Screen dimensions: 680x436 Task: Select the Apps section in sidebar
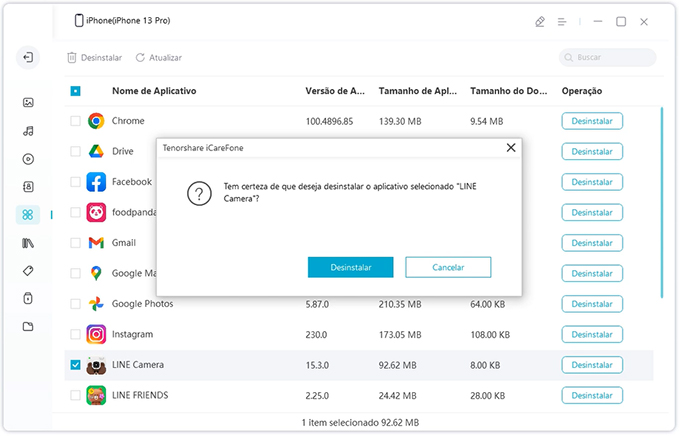coord(28,215)
